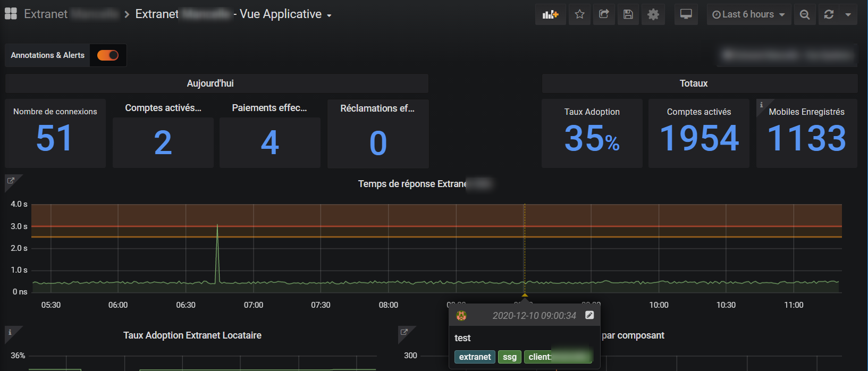The image size is (868, 371).
Task: Open external link icon on Temps de réponse panel
Action: (10, 181)
